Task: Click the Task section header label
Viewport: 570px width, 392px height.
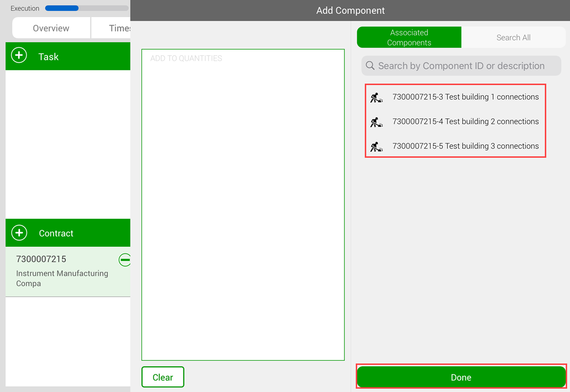Action: [48, 57]
